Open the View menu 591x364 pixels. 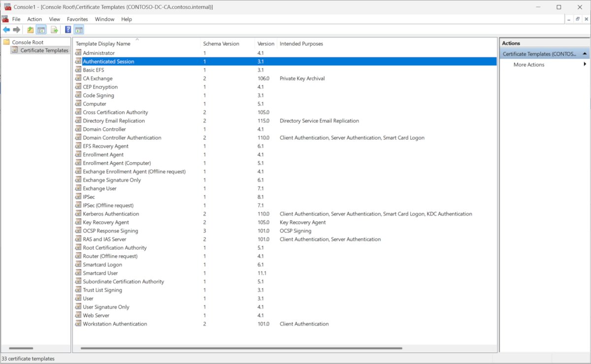[x=55, y=19]
